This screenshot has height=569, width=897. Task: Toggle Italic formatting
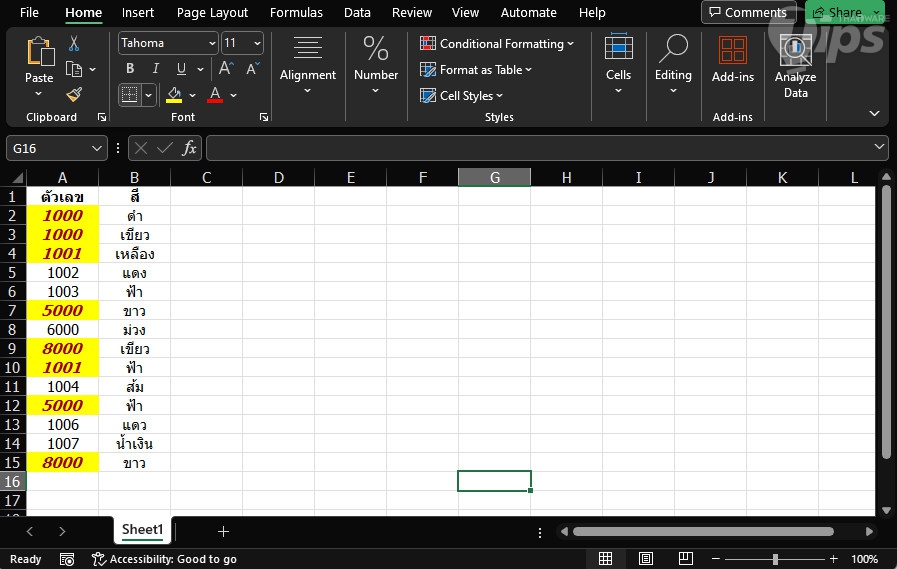[x=155, y=69]
